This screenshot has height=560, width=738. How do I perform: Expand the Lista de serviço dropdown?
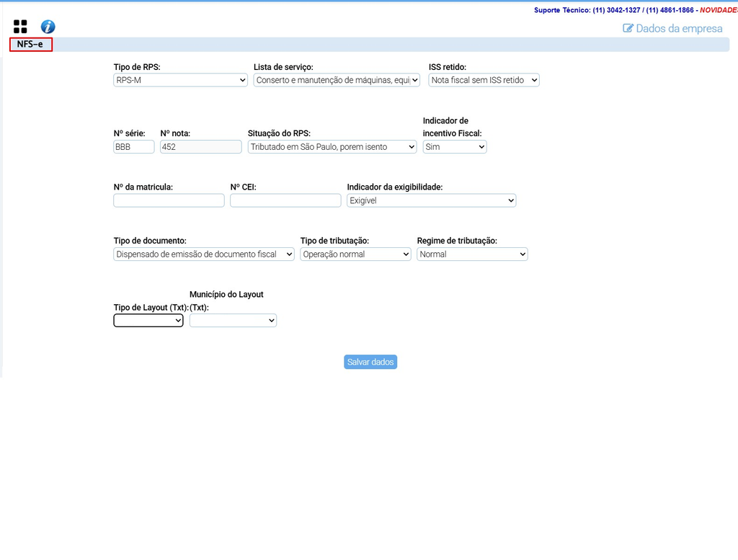pos(337,80)
